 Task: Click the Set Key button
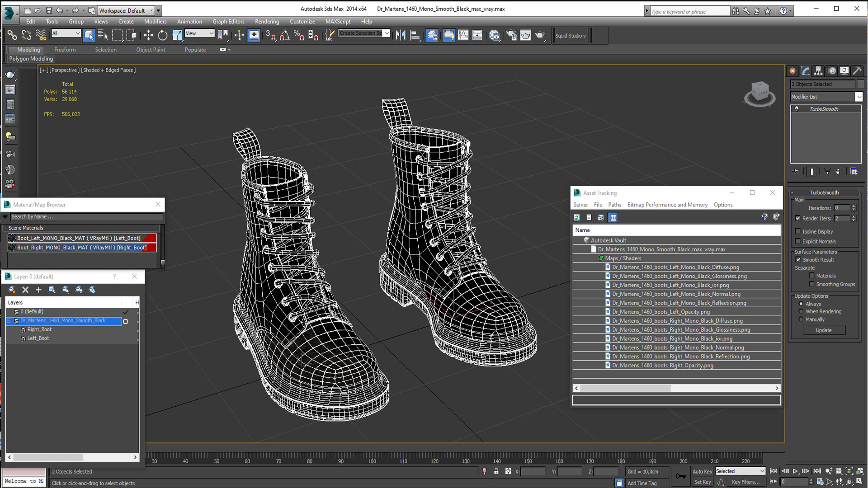702,482
